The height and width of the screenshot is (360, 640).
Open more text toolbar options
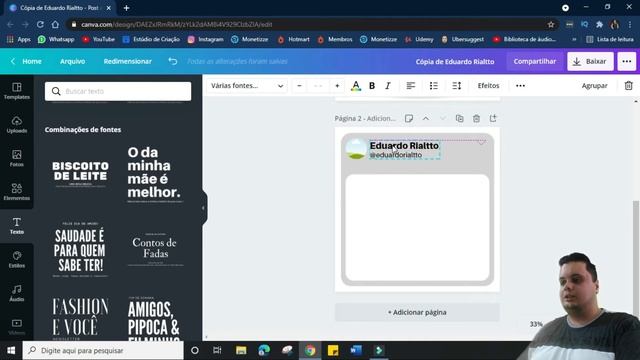520,86
